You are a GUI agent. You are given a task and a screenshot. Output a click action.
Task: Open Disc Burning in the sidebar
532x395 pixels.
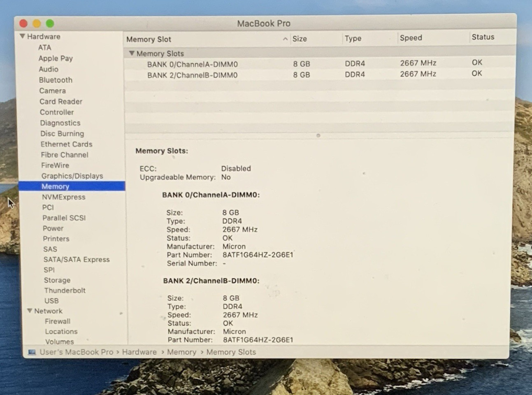click(62, 133)
